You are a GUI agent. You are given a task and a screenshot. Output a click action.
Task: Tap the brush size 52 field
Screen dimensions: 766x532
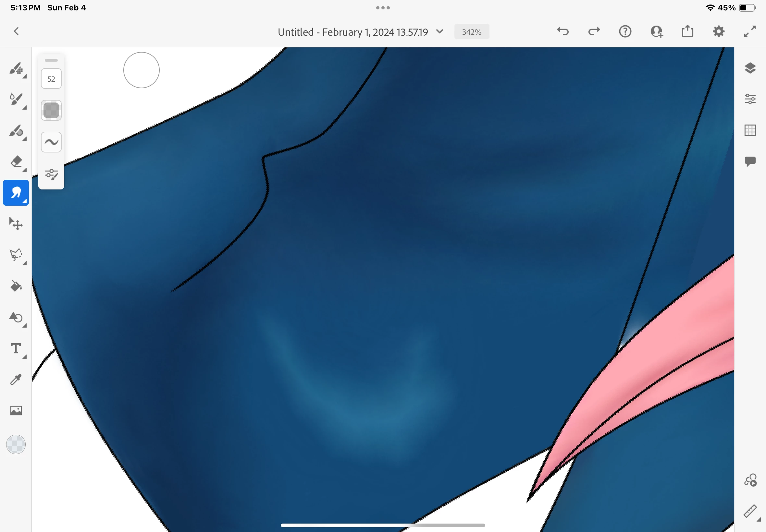coord(51,79)
